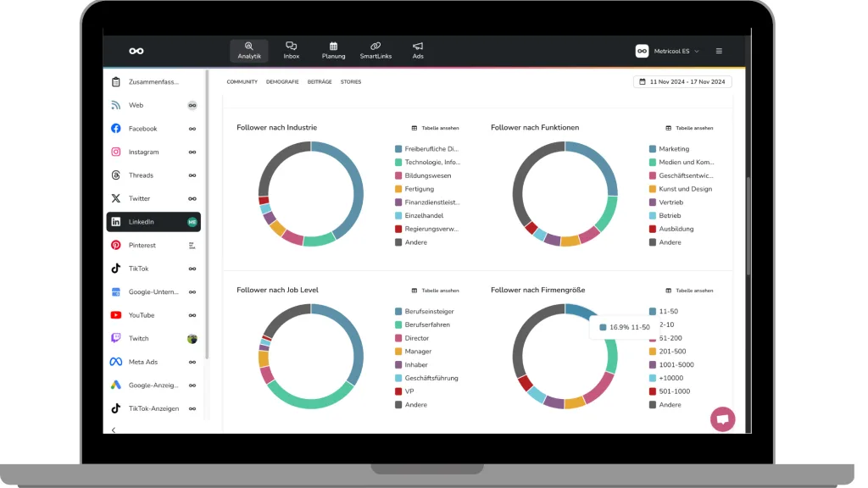Open the chat support bubble
868x488 pixels.
pos(722,419)
